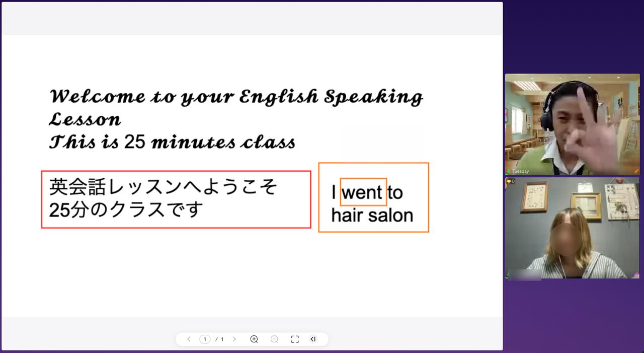Click the '25分のクラスです' line

point(126,209)
